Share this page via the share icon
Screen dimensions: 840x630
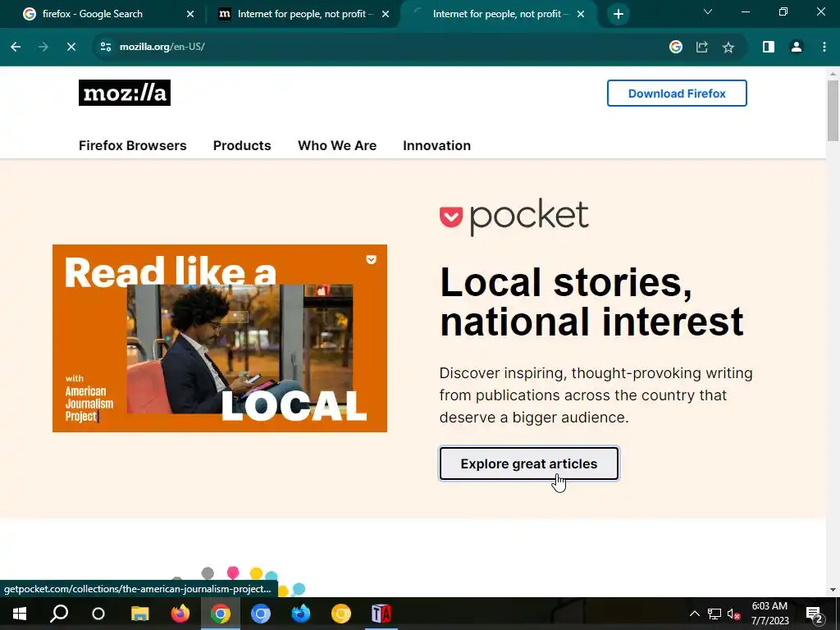[702, 47]
